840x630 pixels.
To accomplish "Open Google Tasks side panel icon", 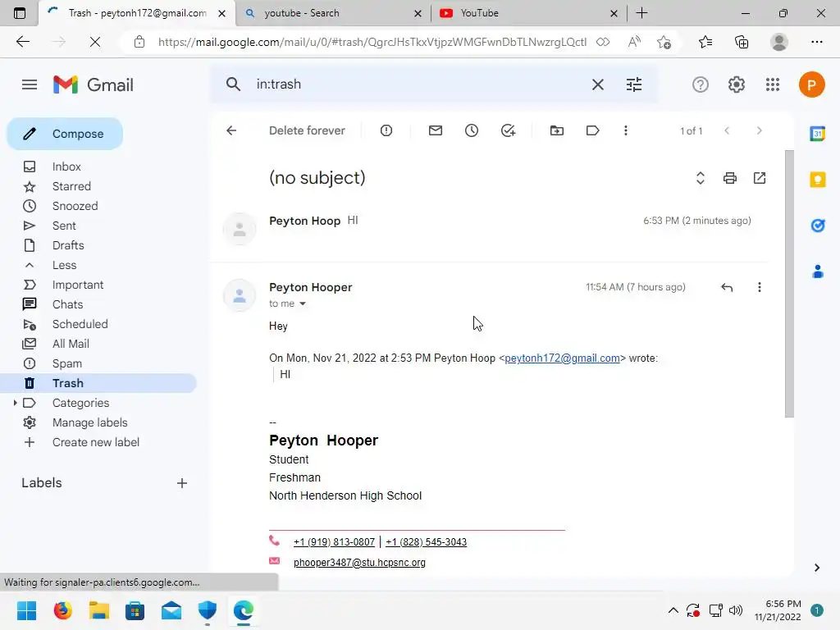I will (818, 226).
